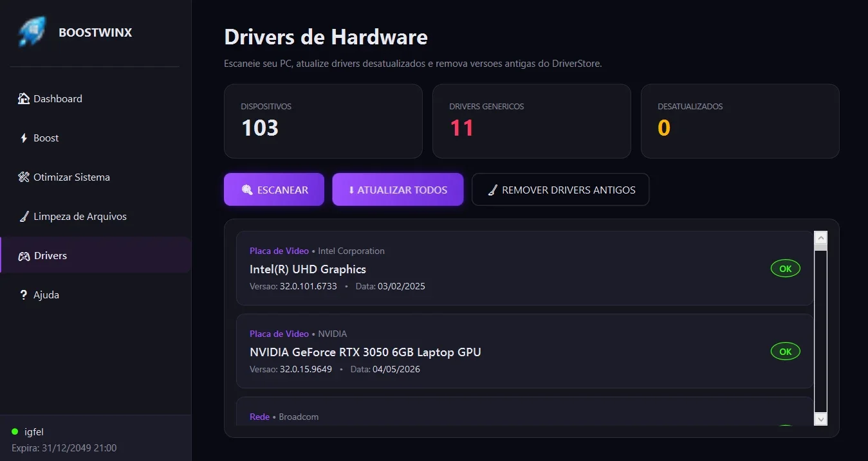
Task: Click the 'Expira: 31/12/2049 21:00' text
Action: click(x=64, y=447)
